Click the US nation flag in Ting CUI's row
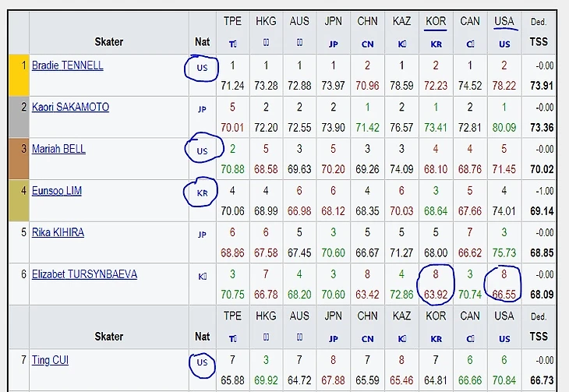The height and width of the screenshot is (392, 569). pos(202,362)
